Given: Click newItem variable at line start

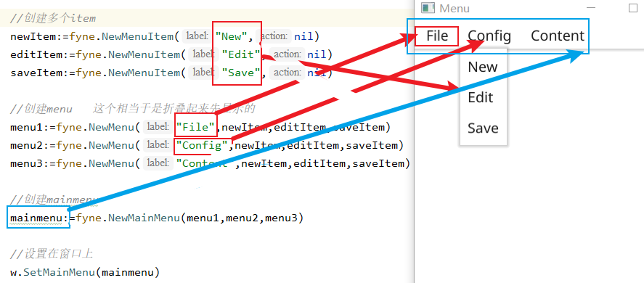Looking at the screenshot, I should [x=33, y=36].
